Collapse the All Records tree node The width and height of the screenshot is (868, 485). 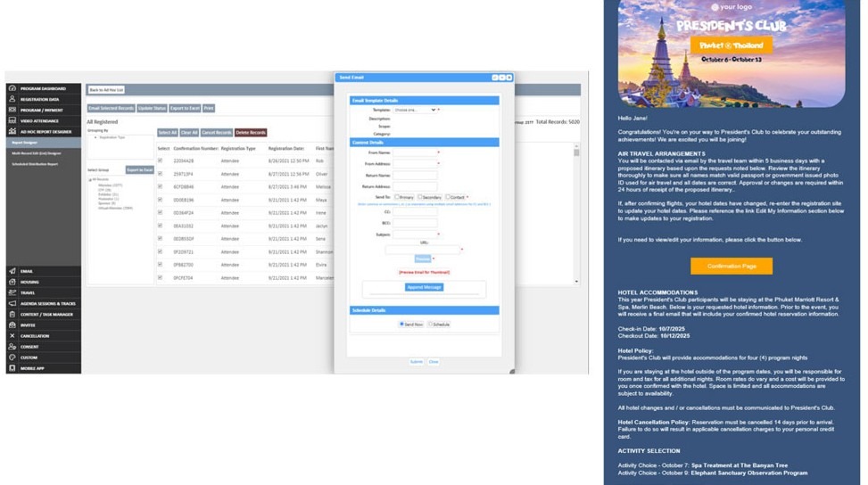point(89,179)
